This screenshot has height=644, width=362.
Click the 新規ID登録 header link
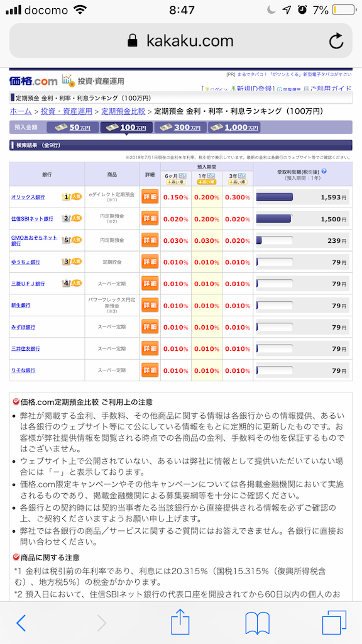254,88
